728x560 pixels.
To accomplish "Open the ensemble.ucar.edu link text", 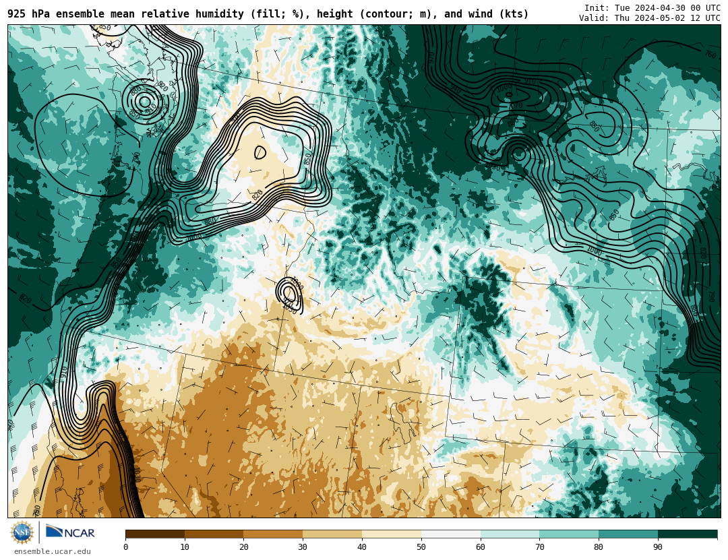I will 53,551.
